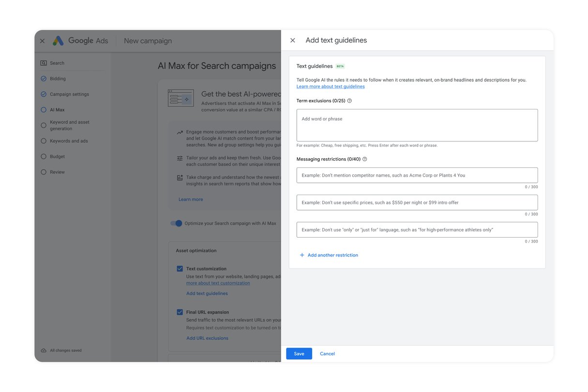The width and height of the screenshot is (588, 392).
Task: Open the Learn more about text guidelines link
Action: (x=331, y=86)
